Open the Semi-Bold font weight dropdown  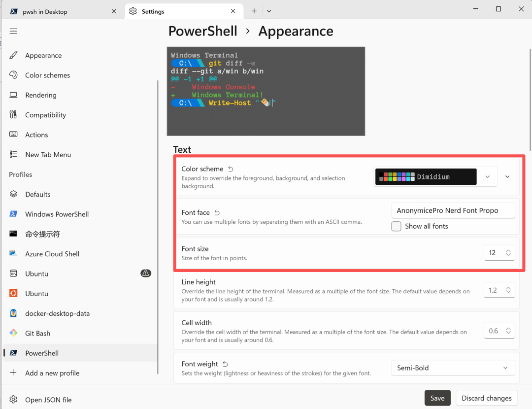[x=453, y=368]
